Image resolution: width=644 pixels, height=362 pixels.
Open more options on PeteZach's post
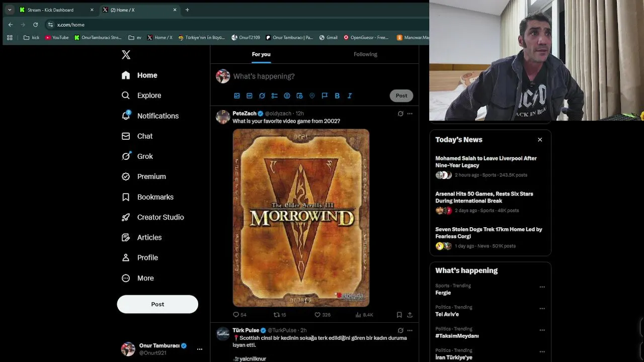tap(410, 114)
